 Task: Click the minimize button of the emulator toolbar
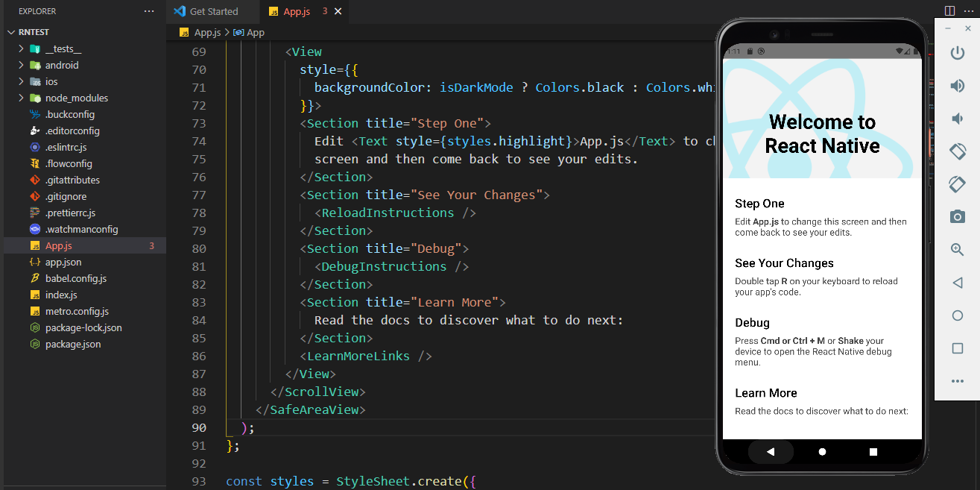click(947, 28)
